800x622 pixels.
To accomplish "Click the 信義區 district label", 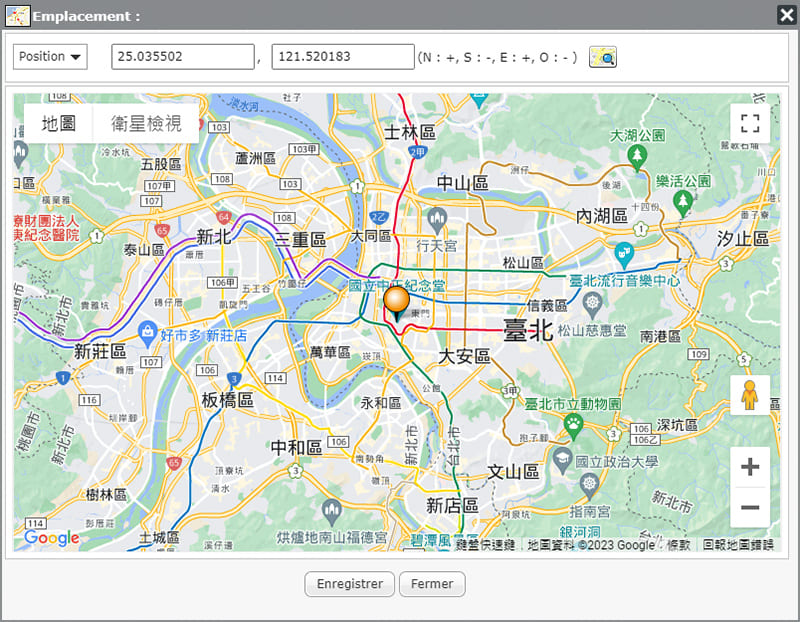I will tap(547, 306).
